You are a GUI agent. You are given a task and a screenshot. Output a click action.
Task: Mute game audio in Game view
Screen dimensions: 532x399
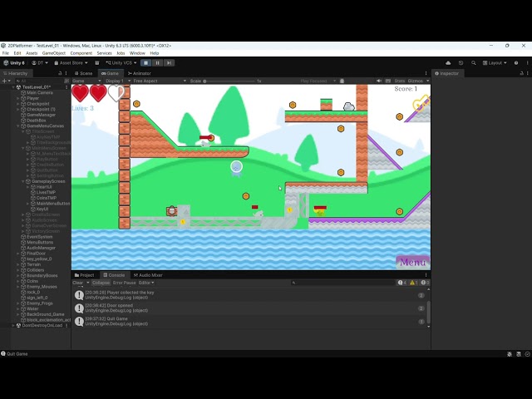click(x=379, y=81)
